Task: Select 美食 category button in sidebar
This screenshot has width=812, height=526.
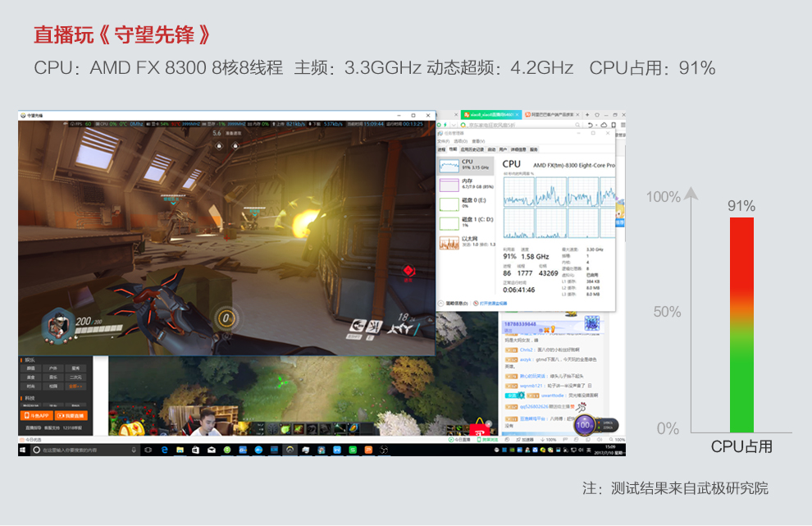Action: coord(30,377)
